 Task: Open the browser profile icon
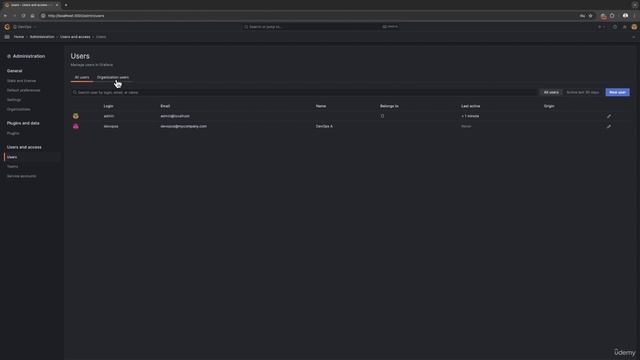coord(625,16)
